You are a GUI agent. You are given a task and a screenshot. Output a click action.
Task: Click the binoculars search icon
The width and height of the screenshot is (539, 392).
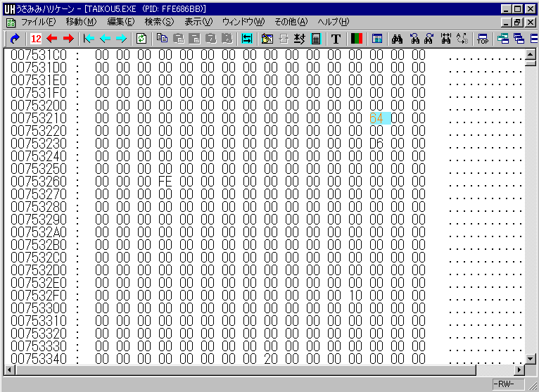(x=397, y=39)
